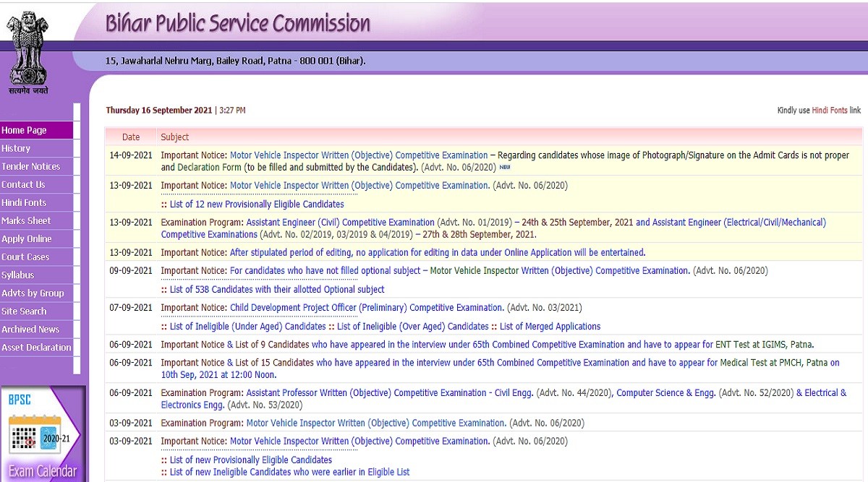The height and width of the screenshot is (482, 868).
Task: Open List of 538 Candidates with allotted Optional subject
Action: 277,290
